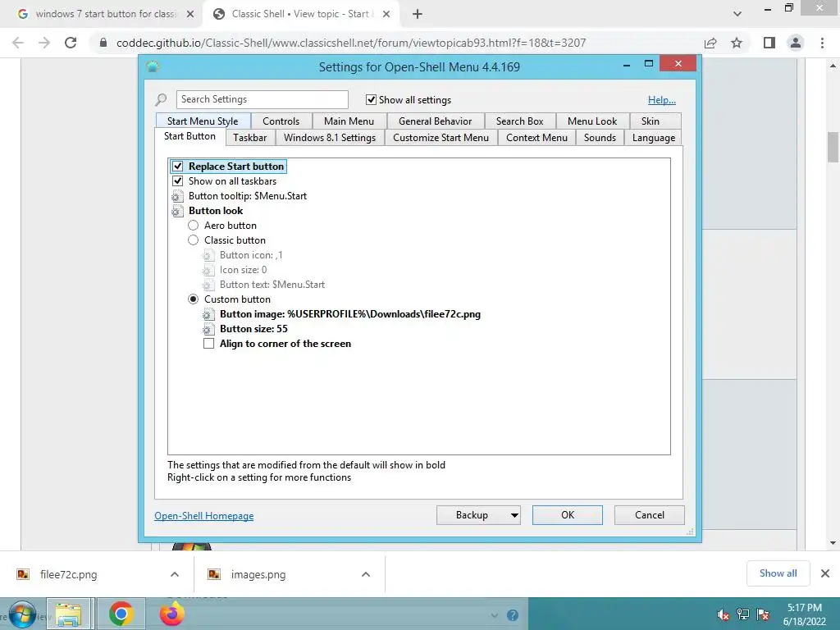Click the Open-Shell icon in the title bar
Image resolution: width=840 pixels, height=630 pixels.
[x=153, y=67]
